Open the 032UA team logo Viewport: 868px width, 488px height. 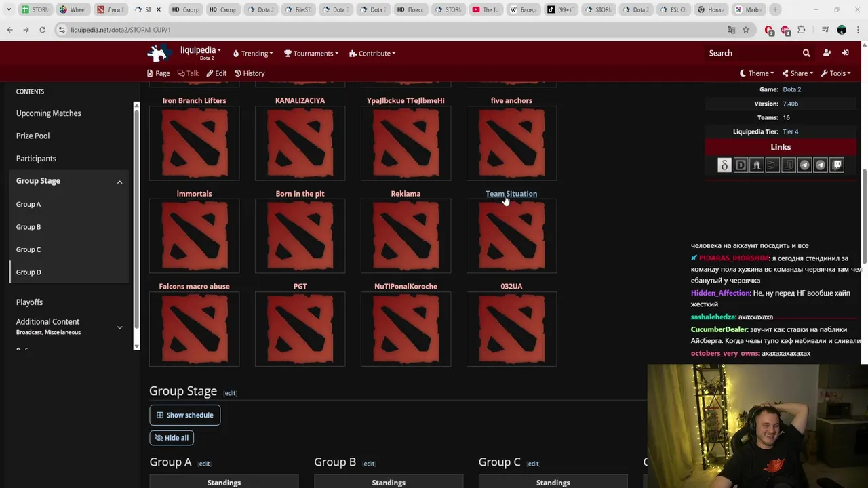511,329
